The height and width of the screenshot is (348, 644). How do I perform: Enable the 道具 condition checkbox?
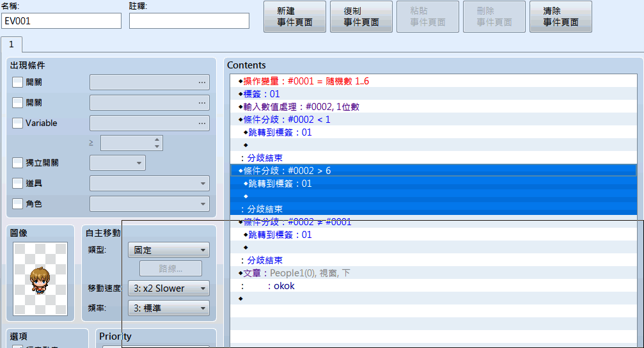point(17,183)
